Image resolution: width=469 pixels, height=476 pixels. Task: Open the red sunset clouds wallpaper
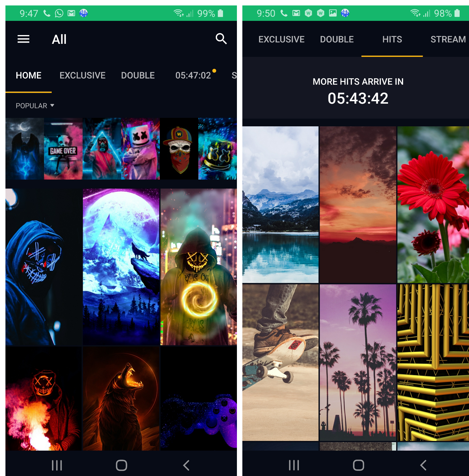click(358, 205)
